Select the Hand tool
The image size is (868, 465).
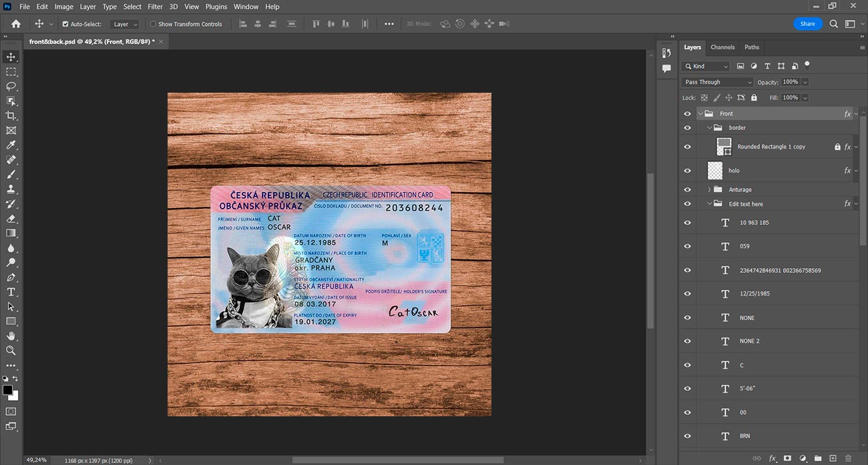(x=11, y=336)
